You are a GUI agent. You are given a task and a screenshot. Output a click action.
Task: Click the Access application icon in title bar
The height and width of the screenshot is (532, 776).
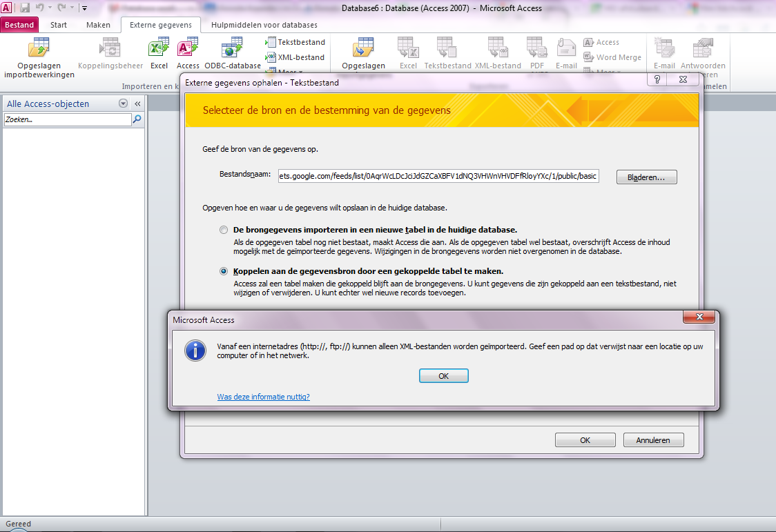click(6, 8)
